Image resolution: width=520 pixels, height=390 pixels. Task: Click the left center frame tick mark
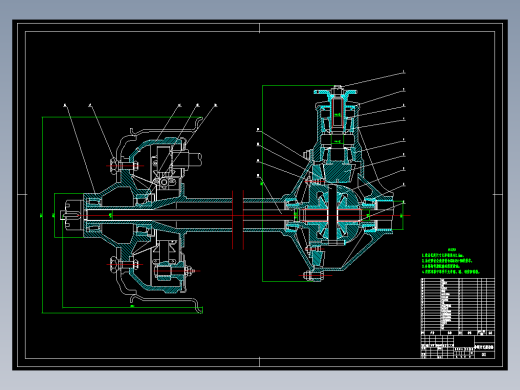(22, 194)
